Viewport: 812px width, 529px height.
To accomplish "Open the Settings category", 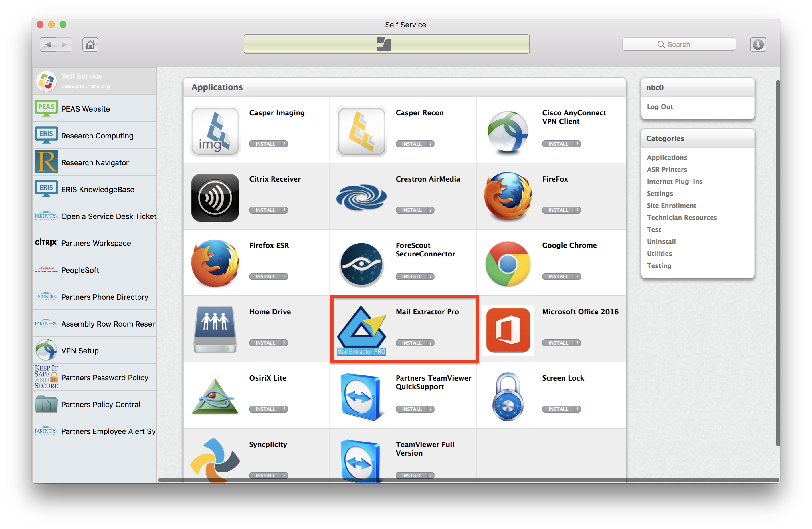I will [660, 193].
